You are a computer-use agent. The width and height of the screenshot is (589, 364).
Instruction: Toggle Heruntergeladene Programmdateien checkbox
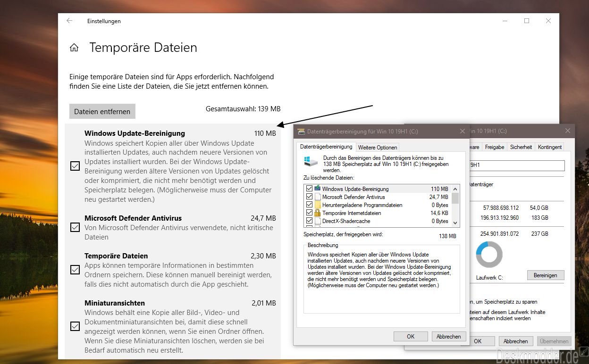pyautogui.click(x=309, y=205)
